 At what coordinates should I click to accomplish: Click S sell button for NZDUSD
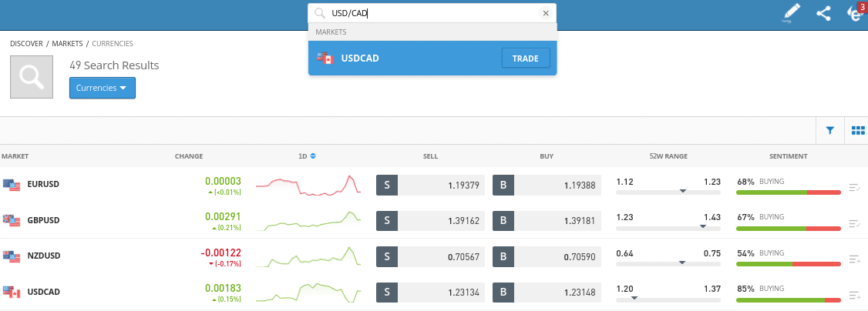[387, 256]
